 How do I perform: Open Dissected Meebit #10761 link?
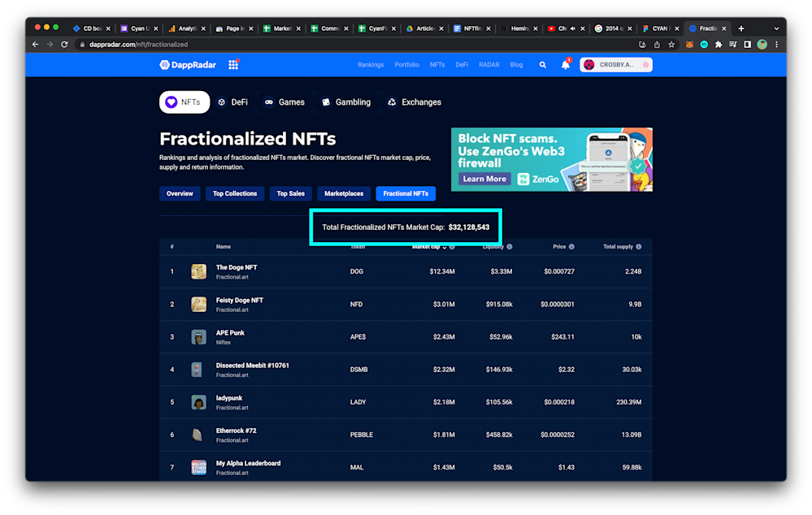point(252,366)
